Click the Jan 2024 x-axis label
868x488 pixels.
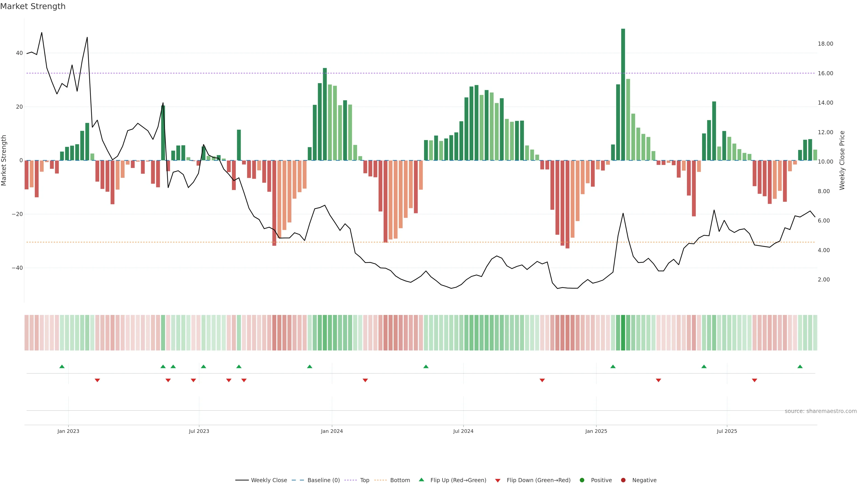coord(332,431)
